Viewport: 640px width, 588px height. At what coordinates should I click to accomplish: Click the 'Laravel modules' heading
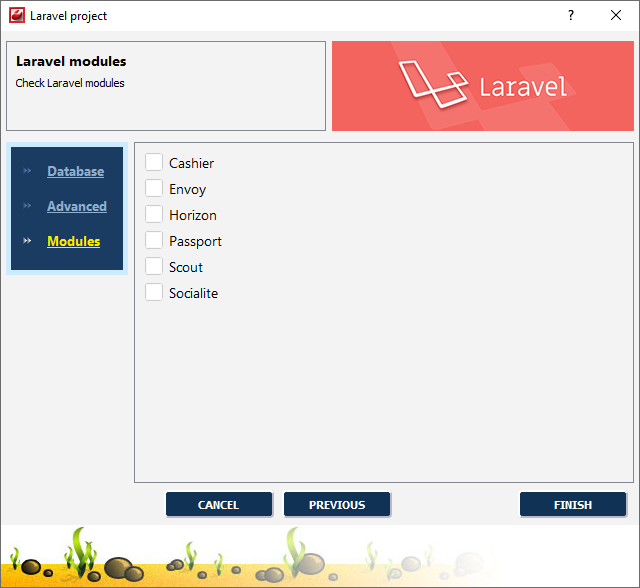tap(71, 61)
